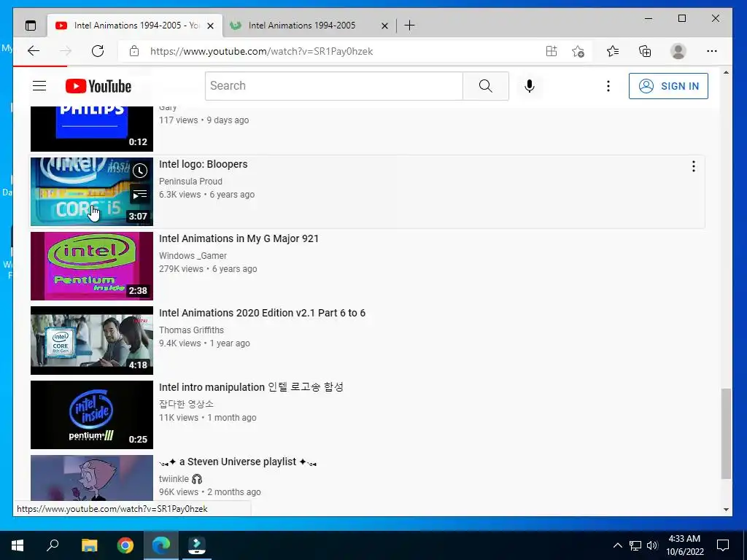
Task: Close the YouTube tab
Action: coord(210,26)
